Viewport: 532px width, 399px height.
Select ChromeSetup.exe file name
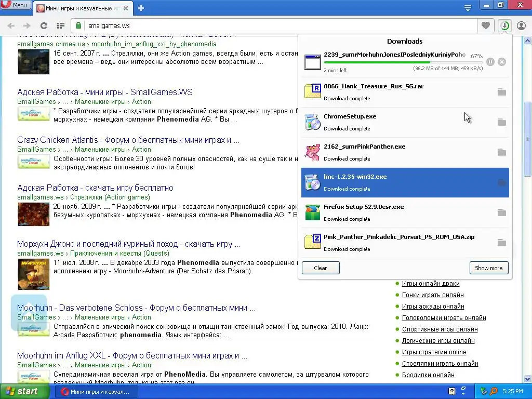[350, 116]
